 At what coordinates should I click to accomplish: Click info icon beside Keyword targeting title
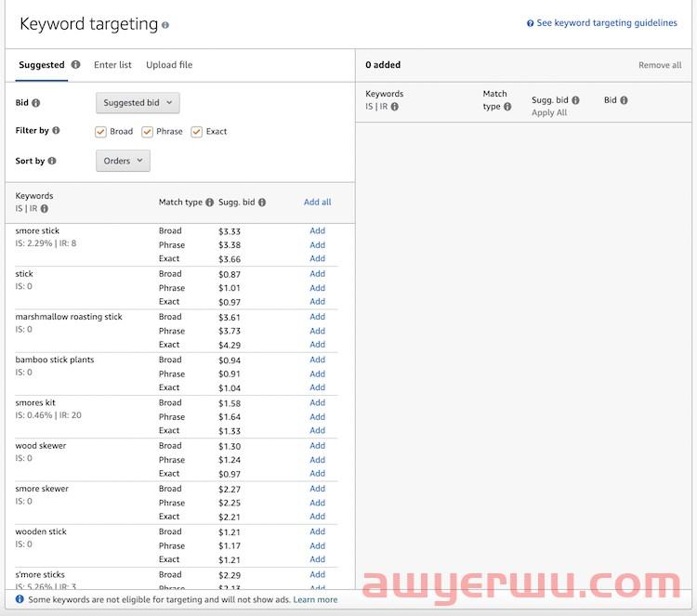click(165, 25)
